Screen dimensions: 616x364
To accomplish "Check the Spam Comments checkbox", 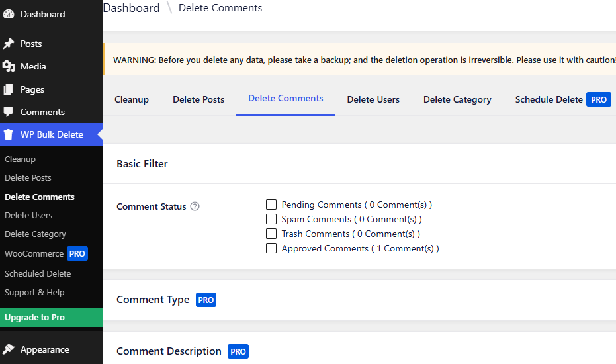I will tap(271, 219).
